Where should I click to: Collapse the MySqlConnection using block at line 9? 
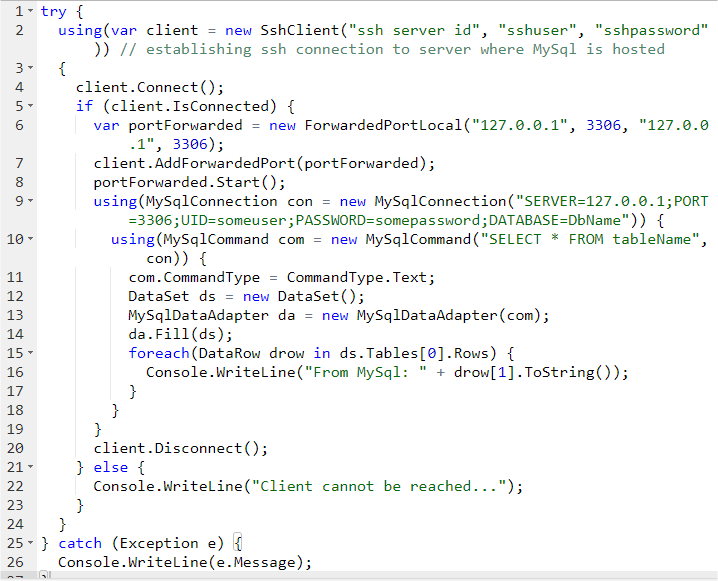pyautogui.click(x=31, y=201)
